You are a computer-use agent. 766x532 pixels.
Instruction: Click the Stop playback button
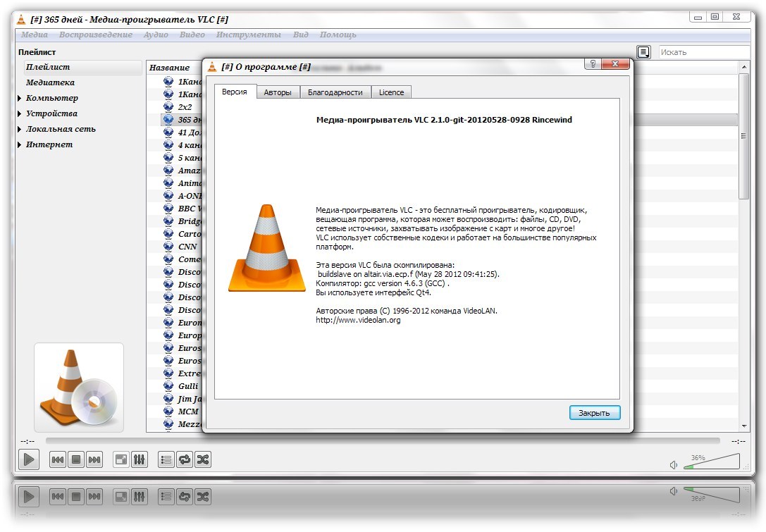click(76, 460)
